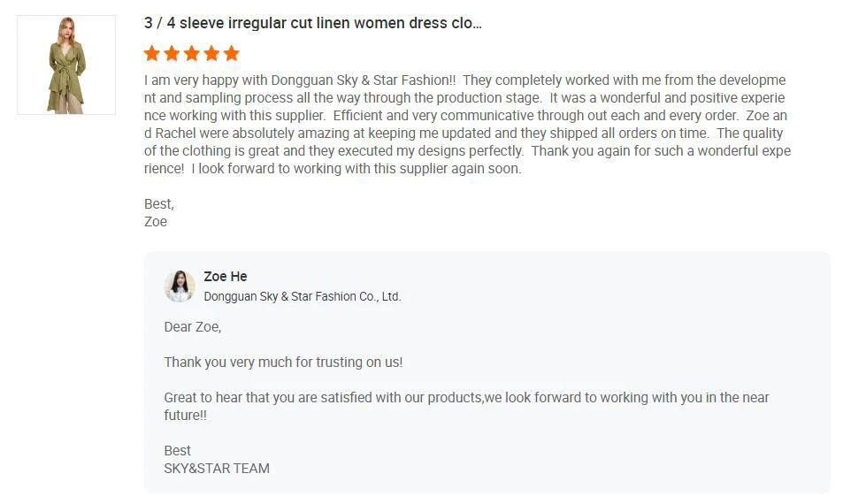Click the 'SKY&STAR TEAM' signature
The height and width of the screenshot is (504, 843).
[217, 469]
